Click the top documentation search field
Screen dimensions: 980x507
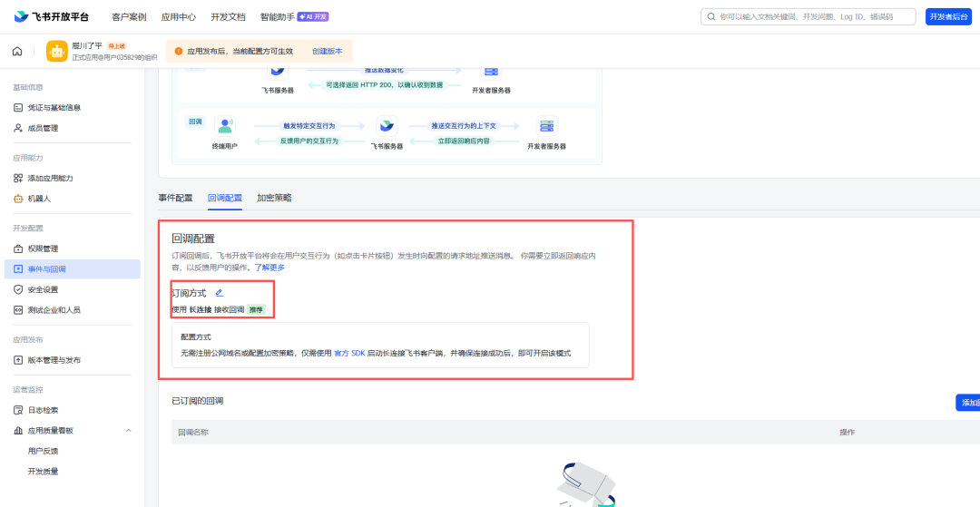point(808,16)
